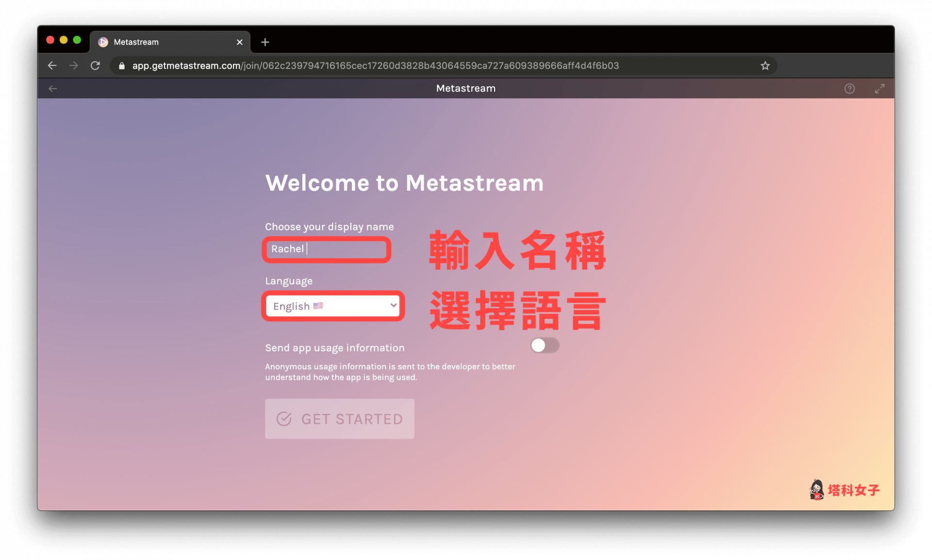Screen dimensions: 932x560
Task: Enable sending app usage information
Action: pos(545,346)
